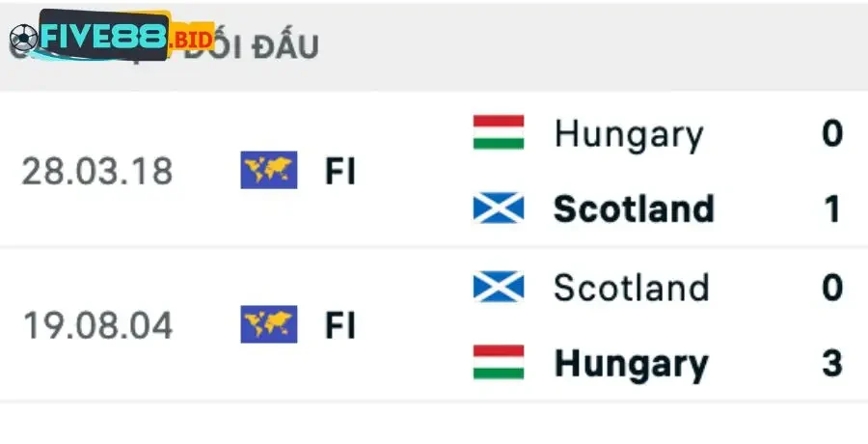868x444 pixels.
Task: Click the world map icon for the 28.03.18 match
Action: coord(268,171)
